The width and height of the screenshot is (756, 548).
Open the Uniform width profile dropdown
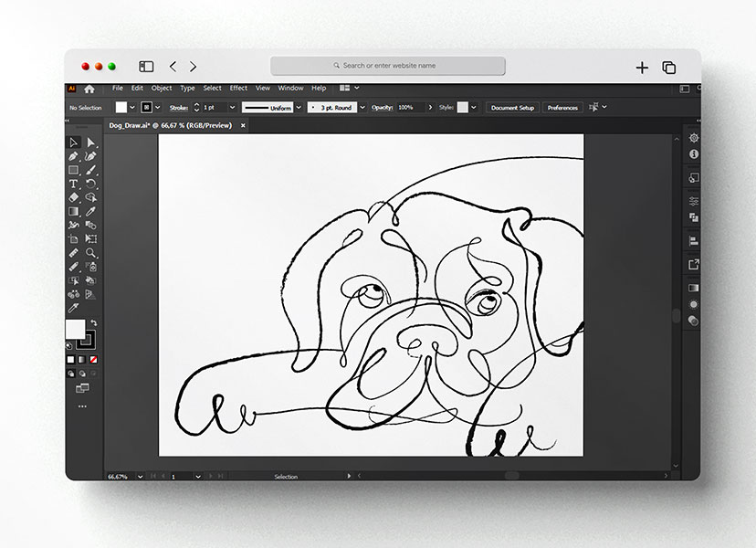[299, 108]
